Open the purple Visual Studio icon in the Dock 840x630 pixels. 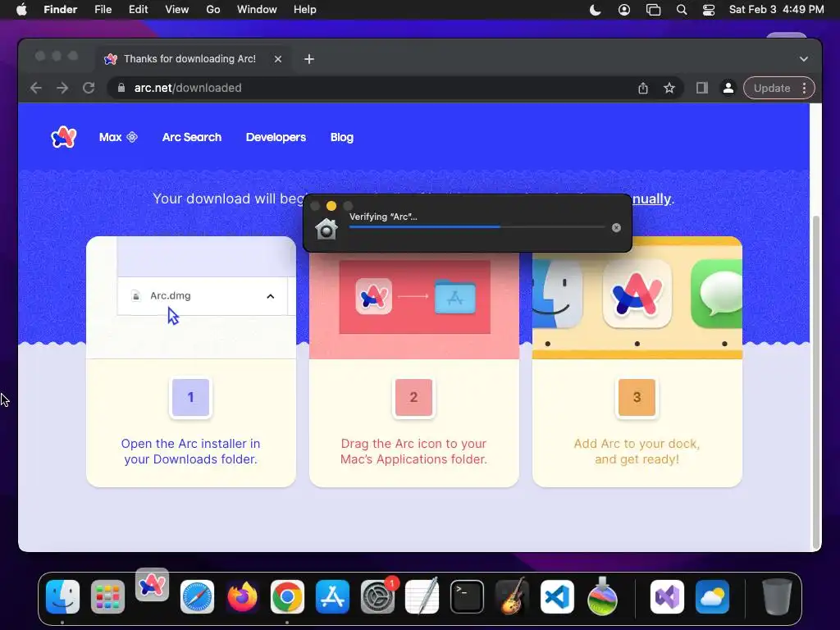tap(667, 596)
